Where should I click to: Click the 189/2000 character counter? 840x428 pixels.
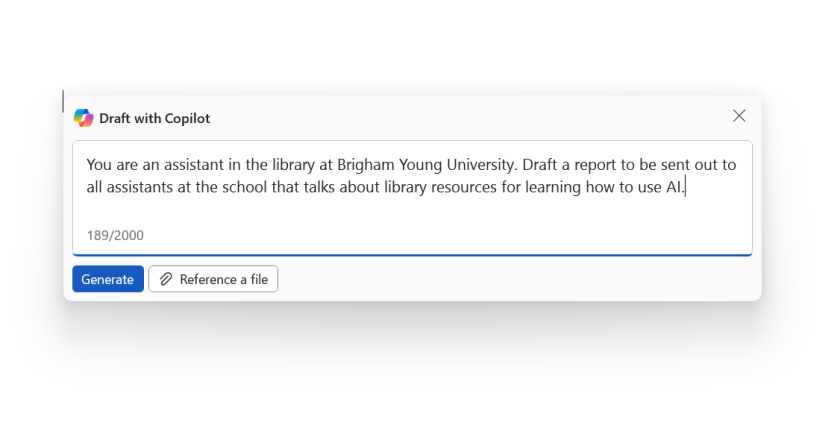point(115,236)
